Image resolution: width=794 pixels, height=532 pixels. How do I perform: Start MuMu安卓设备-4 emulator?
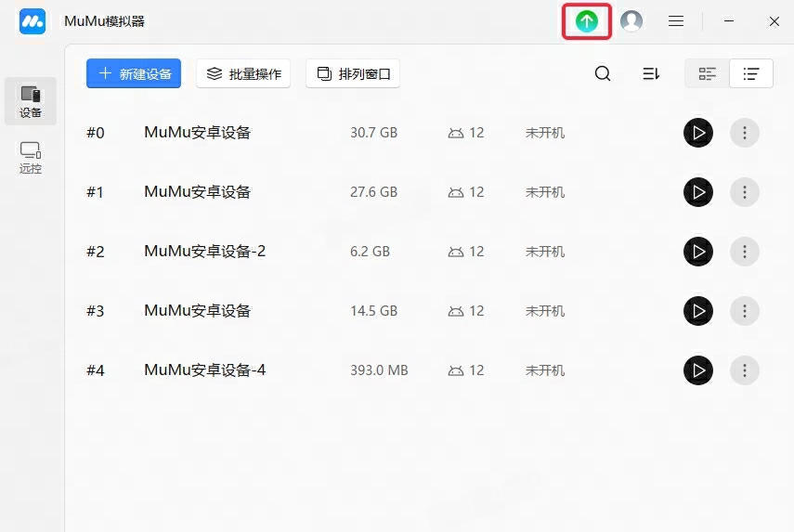[698, 370]
